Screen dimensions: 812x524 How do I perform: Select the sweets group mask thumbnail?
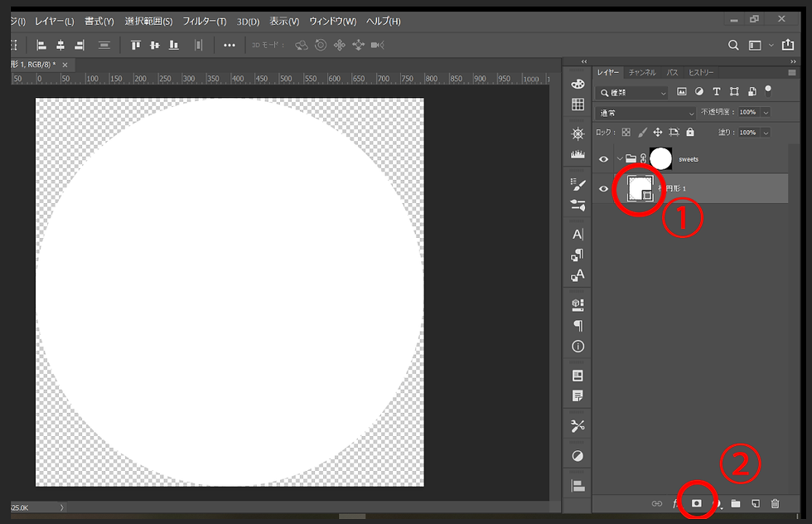[x=661, y=158]
